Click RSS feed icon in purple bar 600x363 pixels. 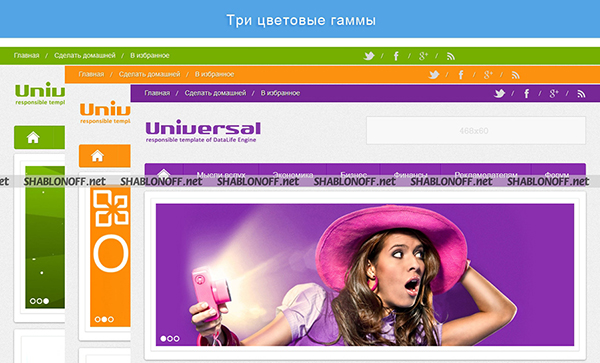(582, 94)
